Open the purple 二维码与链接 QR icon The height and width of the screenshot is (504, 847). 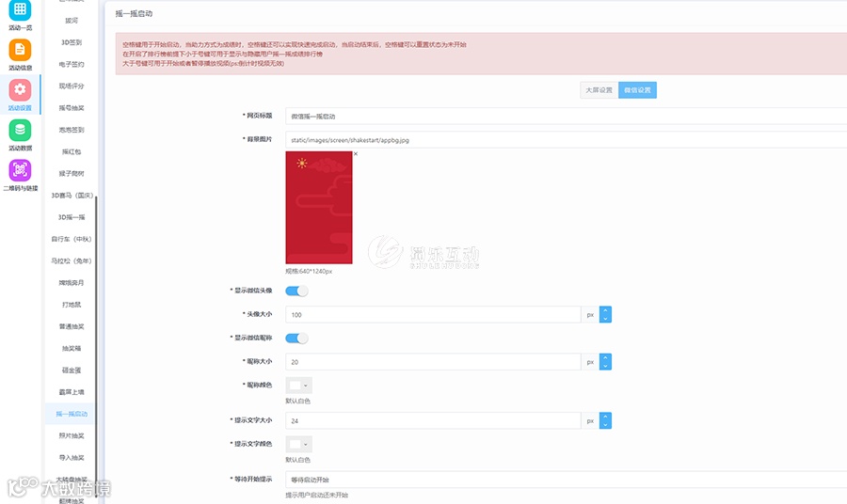(x=20, y=170)
